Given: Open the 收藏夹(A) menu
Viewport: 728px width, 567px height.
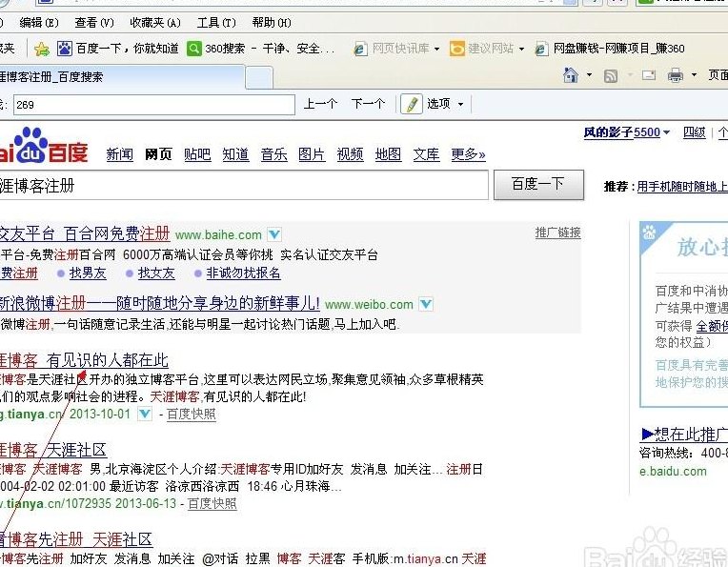Looking at the screenshot, I should (155, 22).
